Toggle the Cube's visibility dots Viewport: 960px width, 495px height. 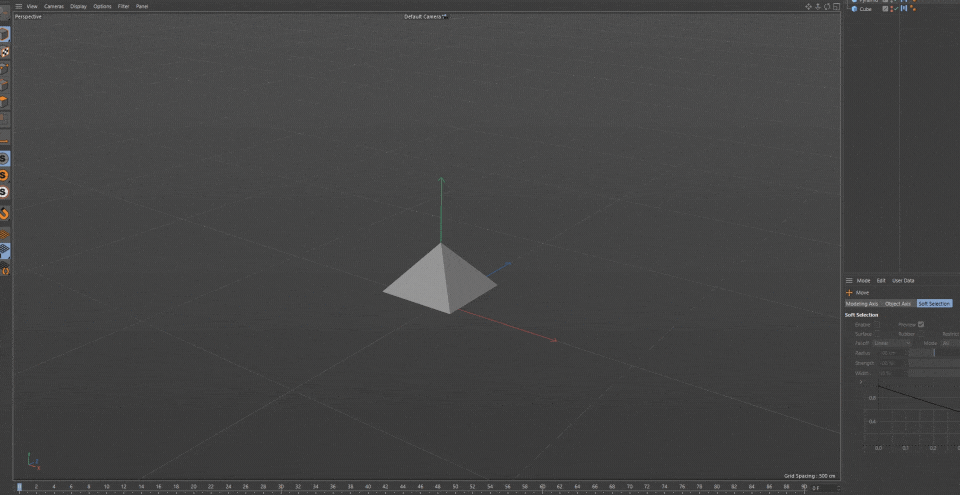point(891,9)
